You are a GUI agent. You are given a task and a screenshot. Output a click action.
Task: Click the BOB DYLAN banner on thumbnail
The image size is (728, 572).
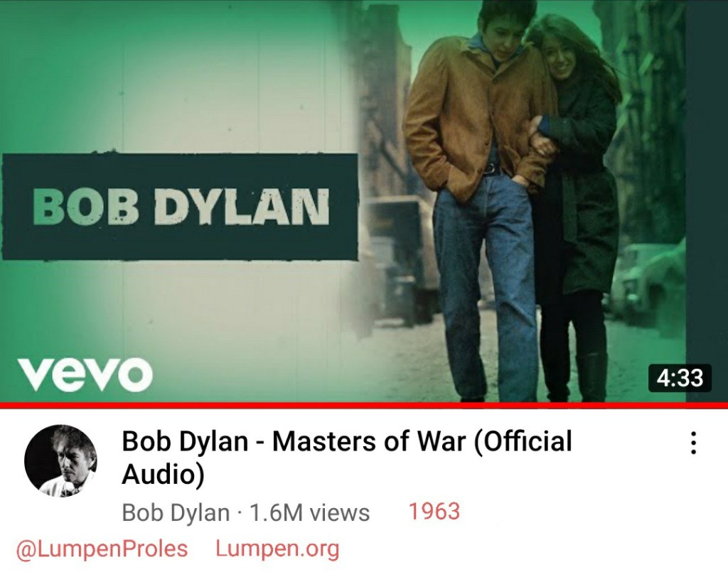tap(180, 207)
